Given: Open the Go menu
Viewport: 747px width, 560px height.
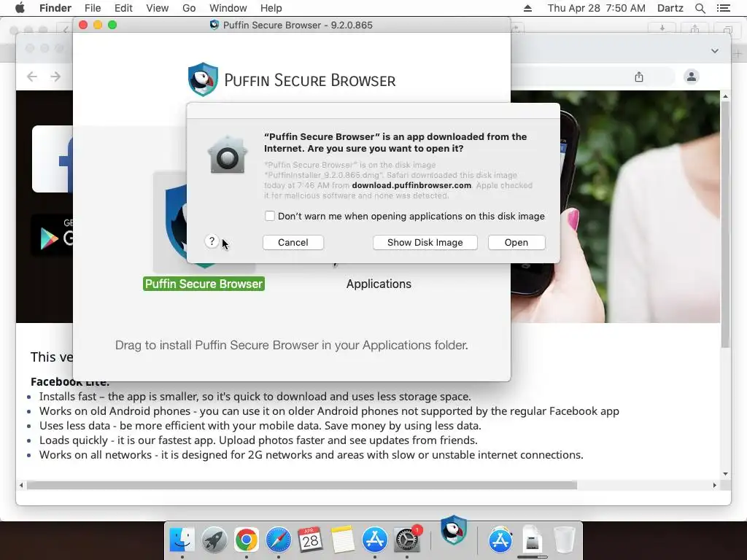Looking at the screenshot, I should click(x=189, y=8).
